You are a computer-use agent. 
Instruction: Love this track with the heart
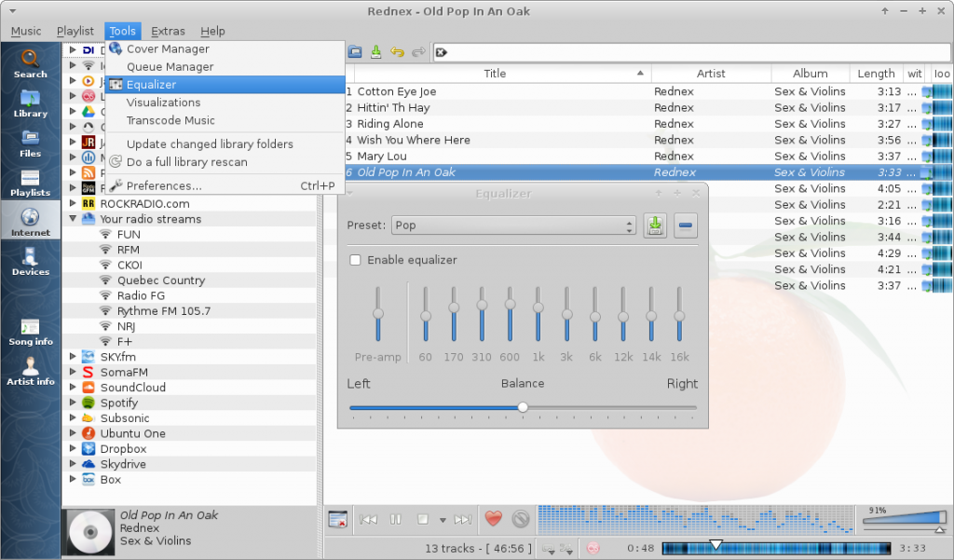point(494,519)
